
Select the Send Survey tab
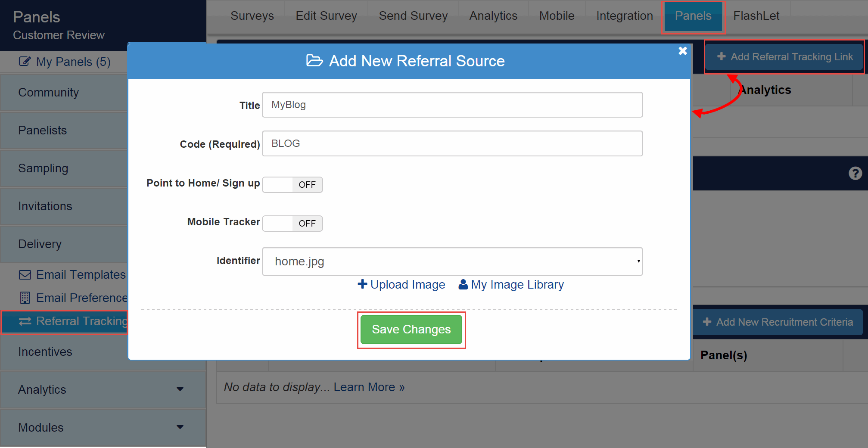413,16
